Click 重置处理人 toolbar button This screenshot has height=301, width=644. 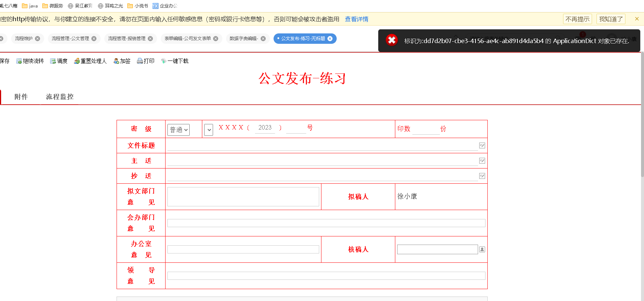point(90,61)
